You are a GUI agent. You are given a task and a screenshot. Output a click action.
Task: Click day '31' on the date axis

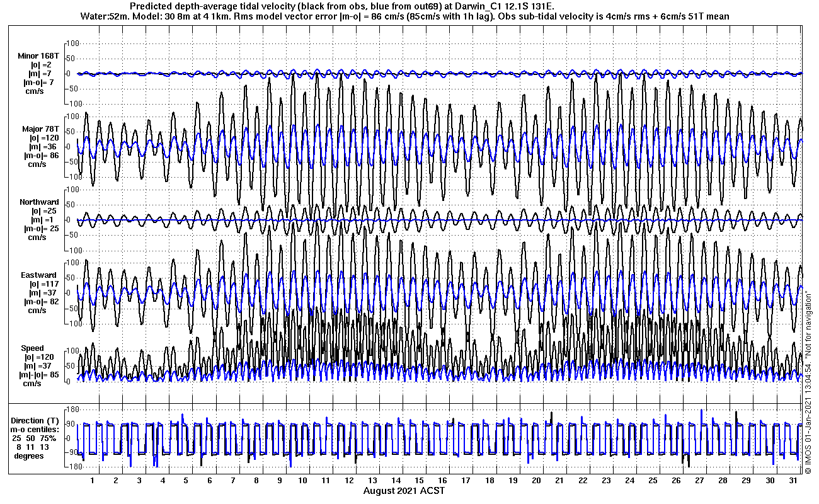pos(793,481)
